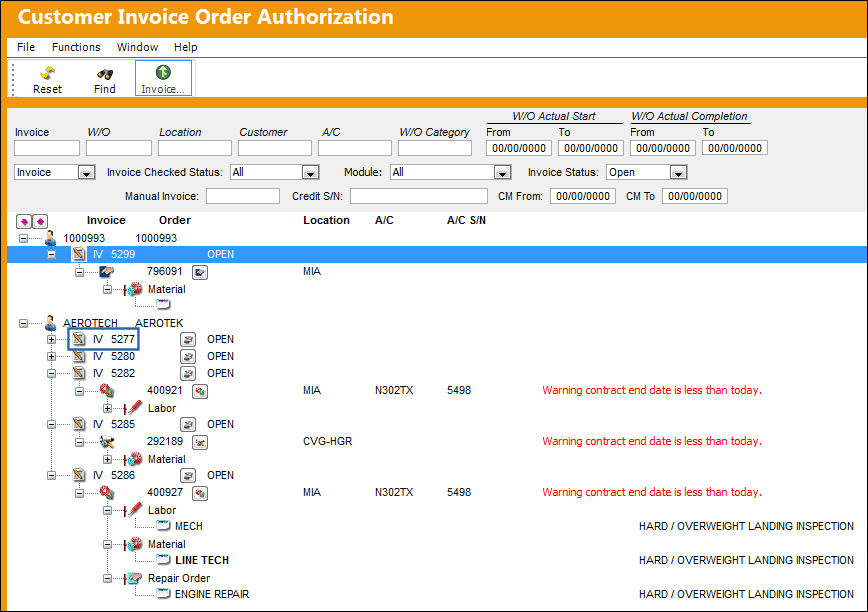Click the work order gear icon for 400927
The image size is (868, 612).
106,492
